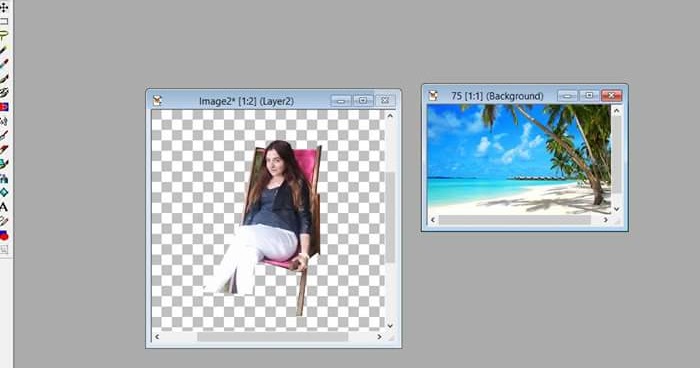Screen dimensions: 700x368
Task: Click down arrow of window 75 vertical scrollbar
Action: tap(617, 209)
